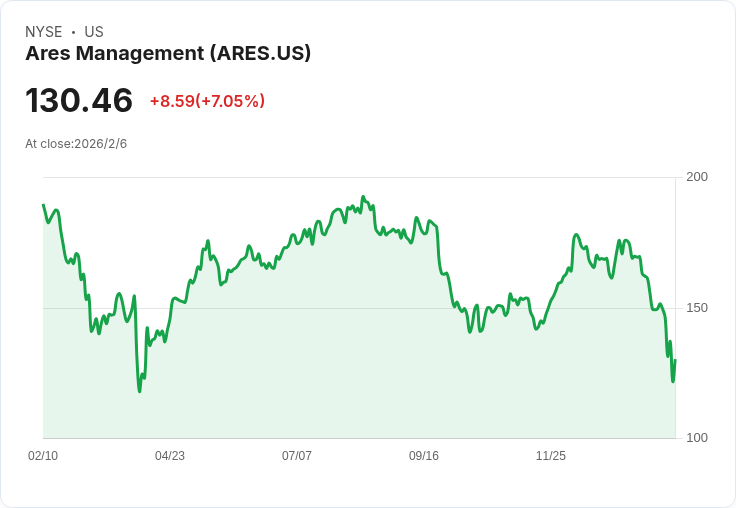Click the chart's lowest April trough

tap(139, 391)
